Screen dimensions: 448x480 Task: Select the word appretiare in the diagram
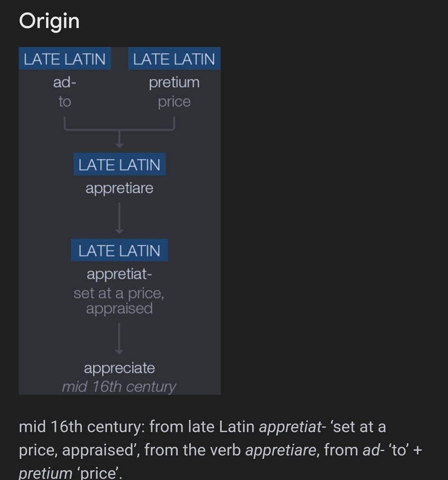(x=119, y=188)
